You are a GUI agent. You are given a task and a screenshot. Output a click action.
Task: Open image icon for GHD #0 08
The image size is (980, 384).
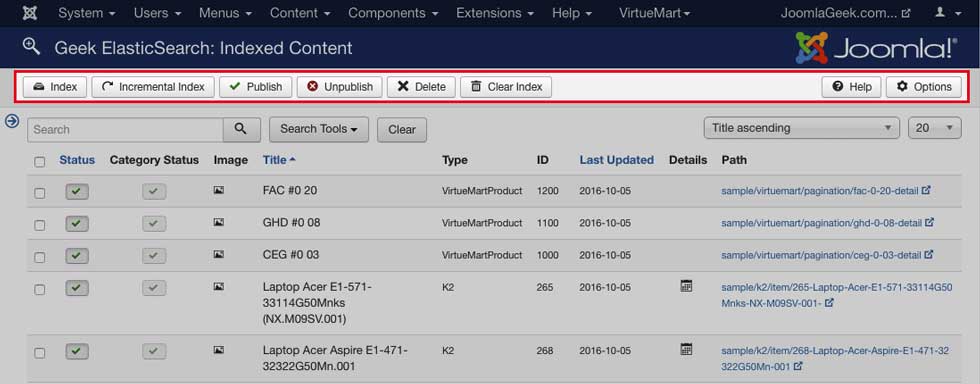point(218,222)
